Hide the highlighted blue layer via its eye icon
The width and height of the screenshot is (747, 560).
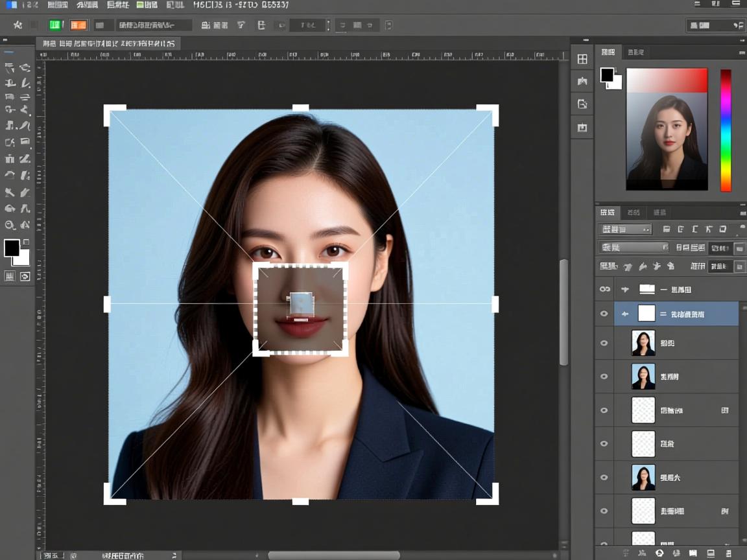click(x=604, y=314)
